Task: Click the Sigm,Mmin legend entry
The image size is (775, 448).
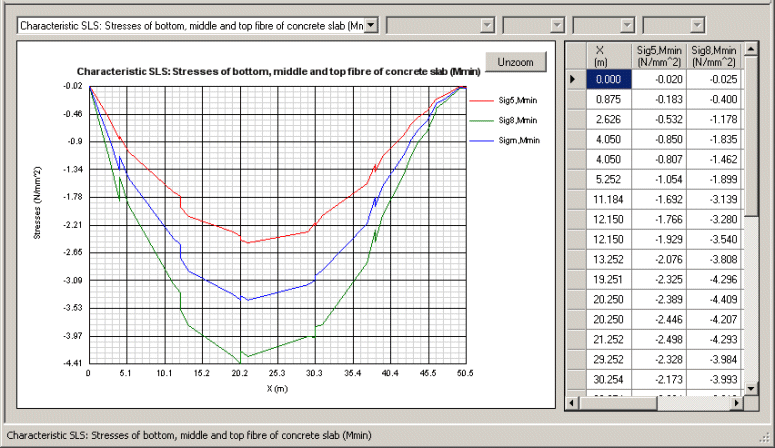Action: point(520,139)
